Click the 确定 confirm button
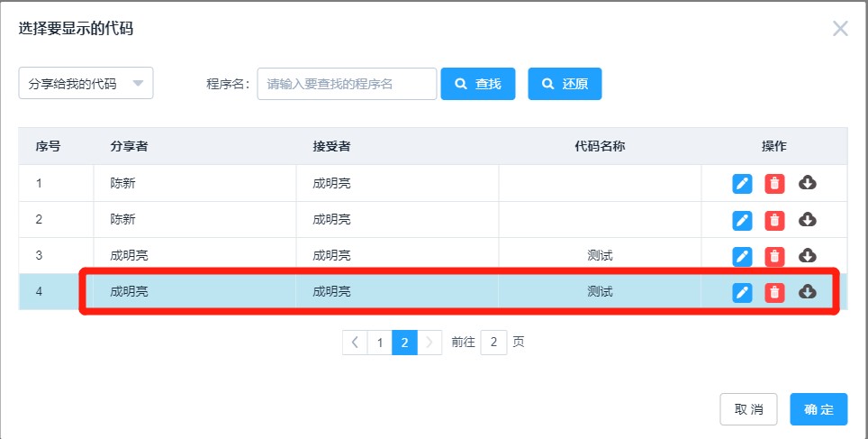868x439 pixels. (x=818, y=409)
